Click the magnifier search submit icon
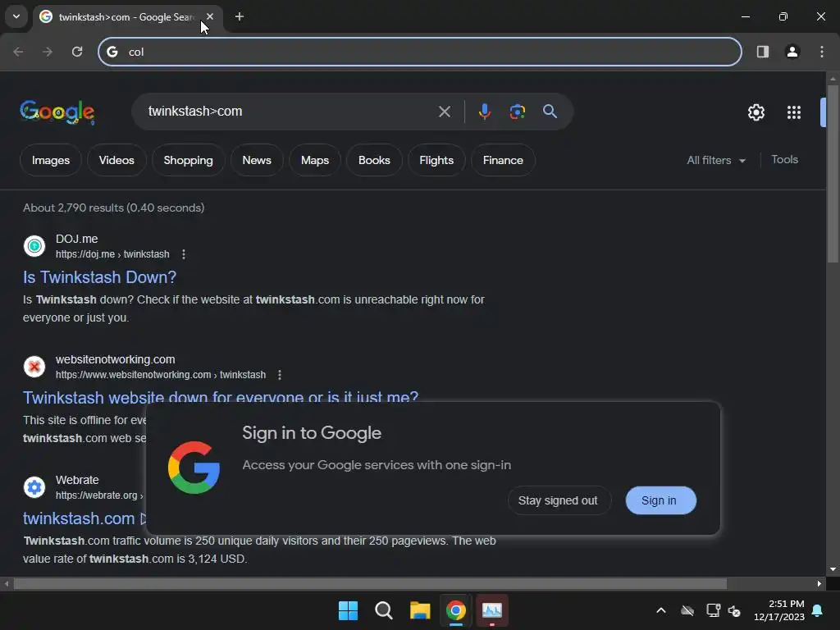The width and height of the screenshot is (840, 630). [x=550, y=112]
